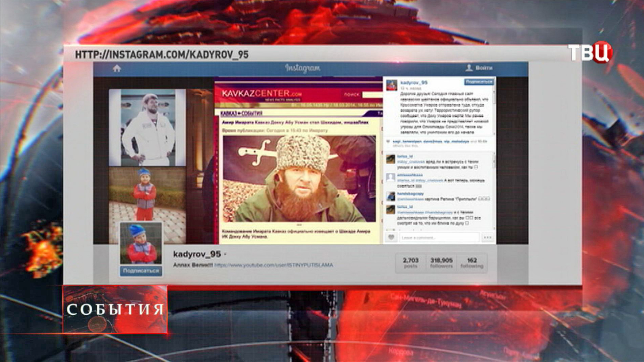Open the man in white tracksuit photo
This screenshot has height=362, width=644.
coord(147,127)
